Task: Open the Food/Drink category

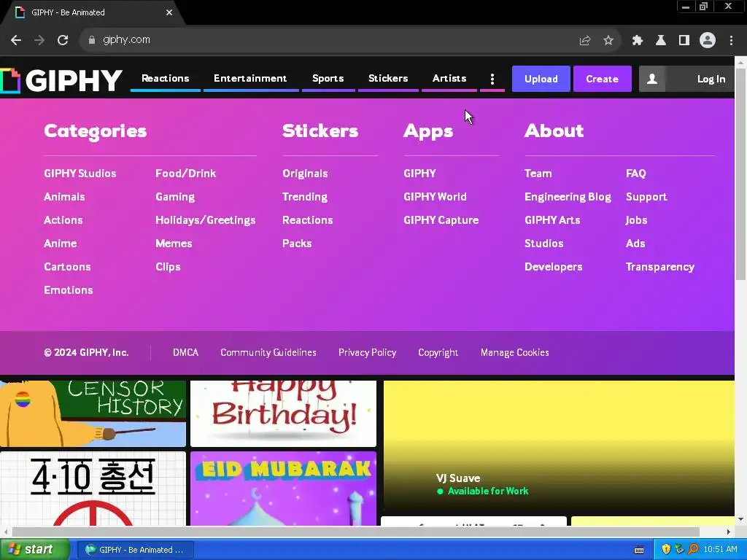Action: point(186,174)
